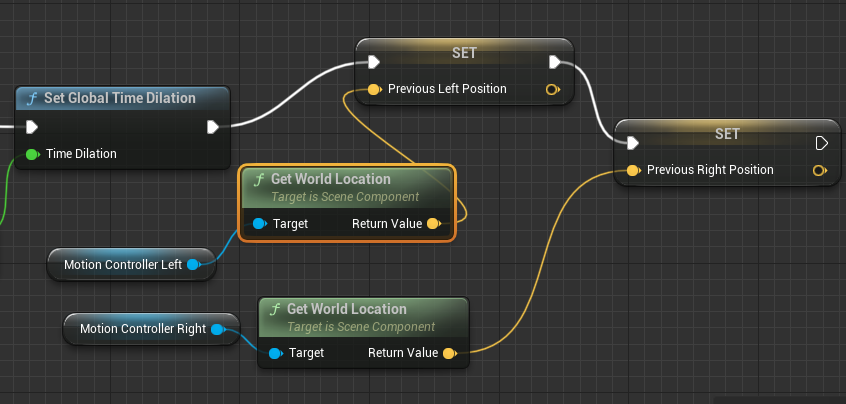Click unconnected output exec pin of Previous Right Position SET
The image size is (846, 404).
point(821,143)
